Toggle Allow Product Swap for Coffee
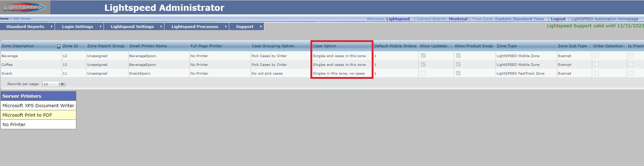 (x=458, y=64)
